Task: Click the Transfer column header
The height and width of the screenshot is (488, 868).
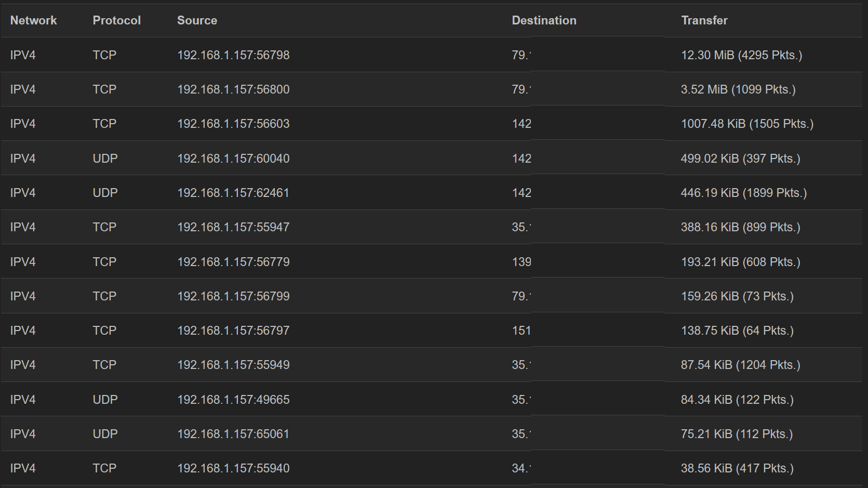Action: pyautogui.click(x=704, y=20)
